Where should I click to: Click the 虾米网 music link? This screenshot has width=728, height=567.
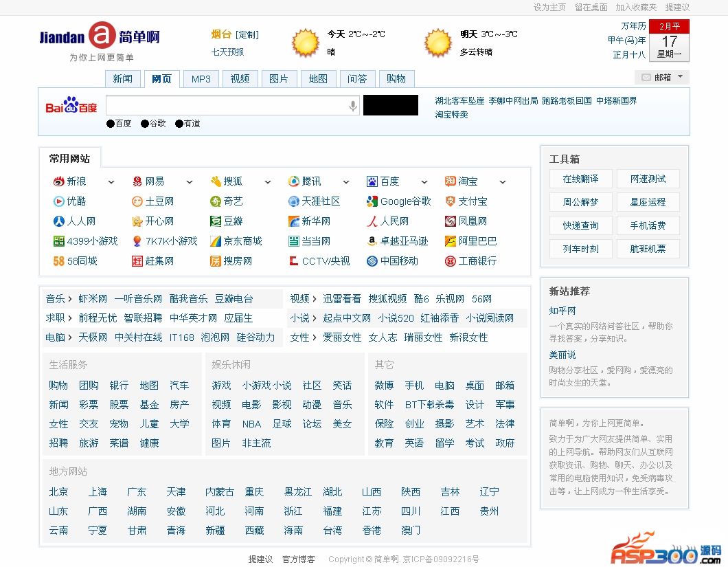pyautogui.click(x=93, y=299)
